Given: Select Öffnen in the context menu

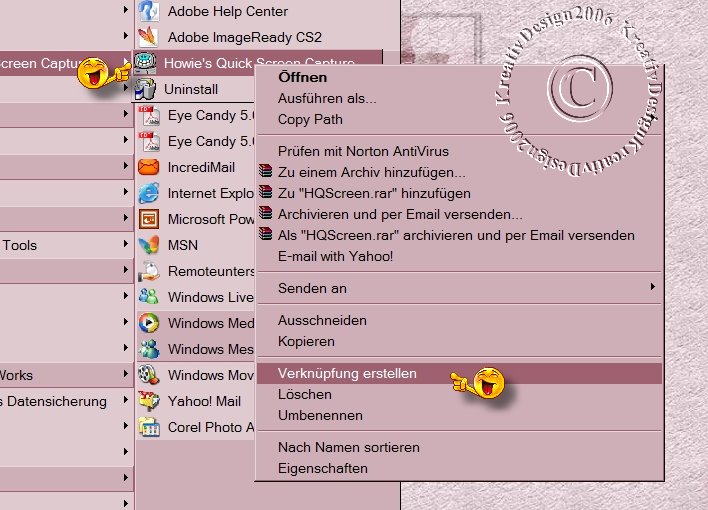Looking at the screenshot, I should point(459,77).
